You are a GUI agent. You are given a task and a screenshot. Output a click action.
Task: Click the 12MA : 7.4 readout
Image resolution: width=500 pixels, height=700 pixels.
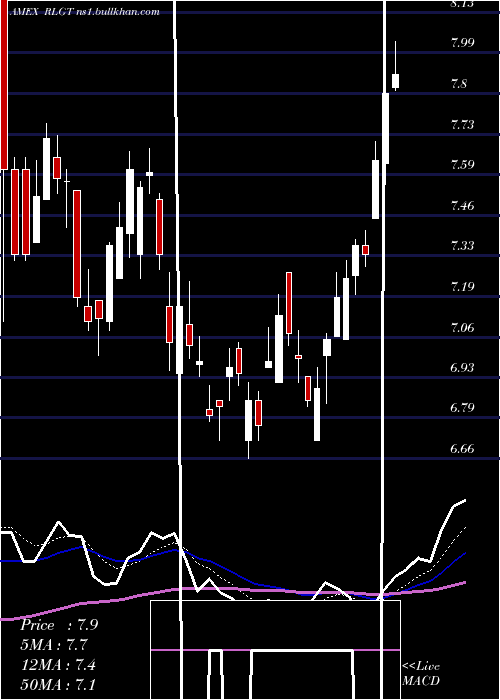click(58, 664)
